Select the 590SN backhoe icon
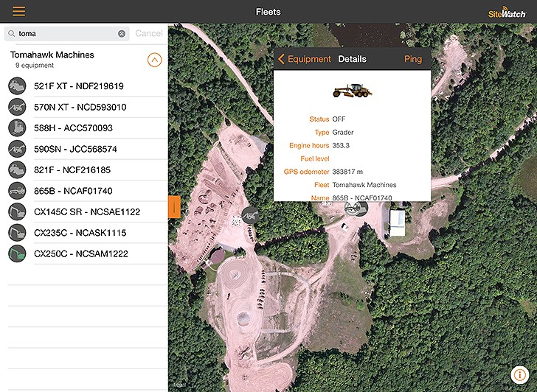This screenshot has height=392, width=537. (x=17, y=149)
